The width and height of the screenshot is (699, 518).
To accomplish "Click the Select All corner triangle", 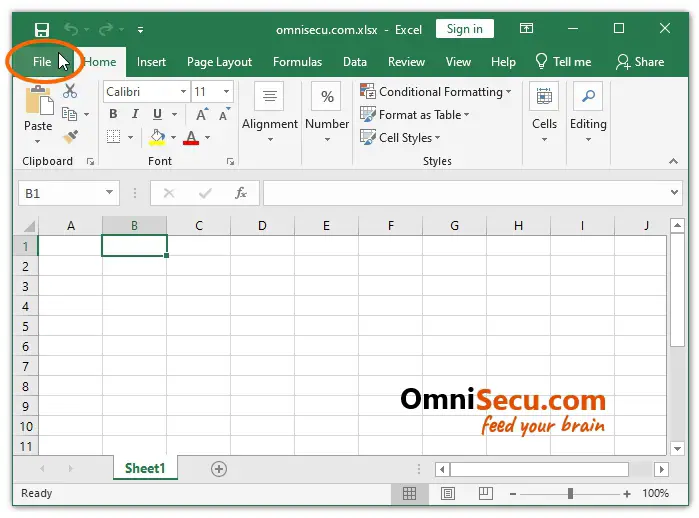I will pos(29,226).
